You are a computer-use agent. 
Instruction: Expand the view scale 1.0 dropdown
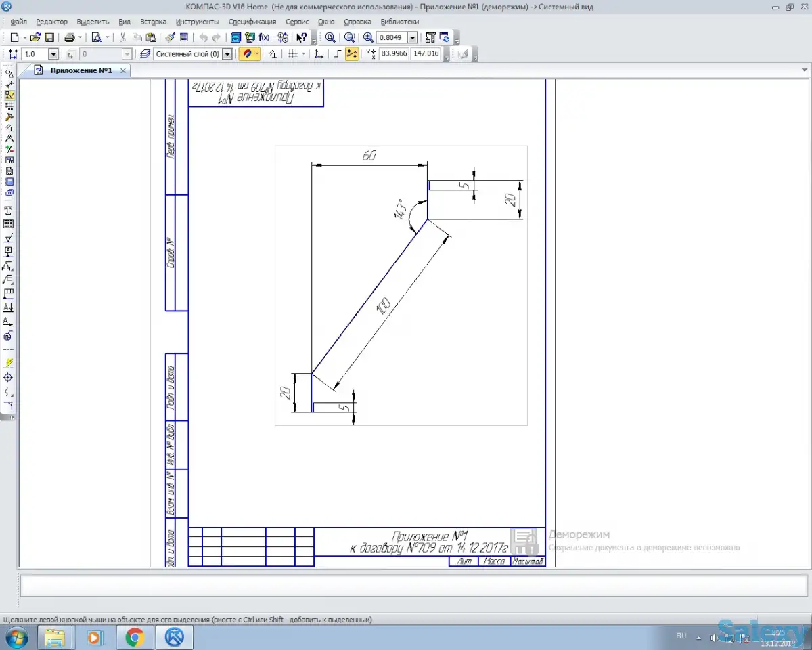pos(53,54)
